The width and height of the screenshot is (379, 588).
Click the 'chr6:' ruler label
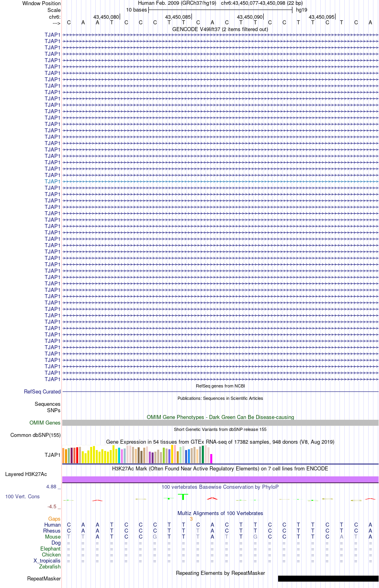click(55, 17)
